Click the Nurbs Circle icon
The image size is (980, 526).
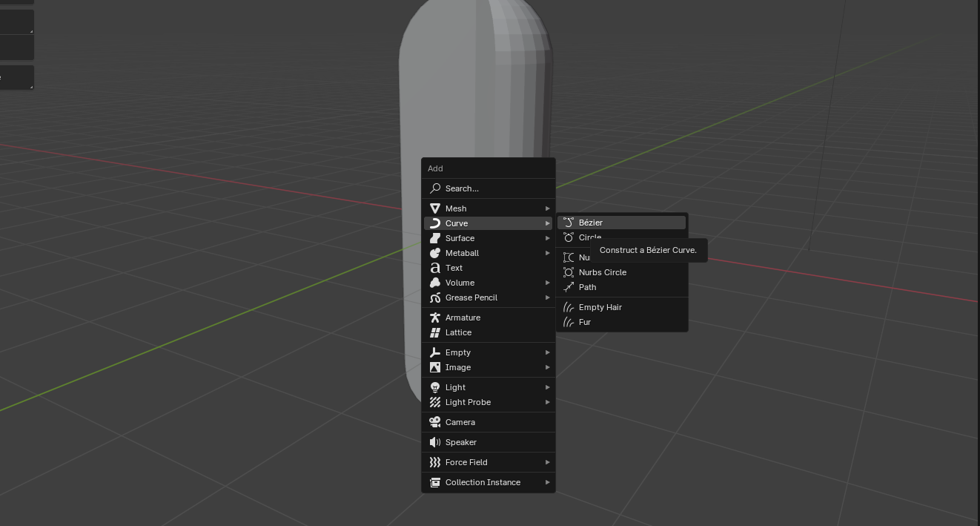click(x=569, y=272)
